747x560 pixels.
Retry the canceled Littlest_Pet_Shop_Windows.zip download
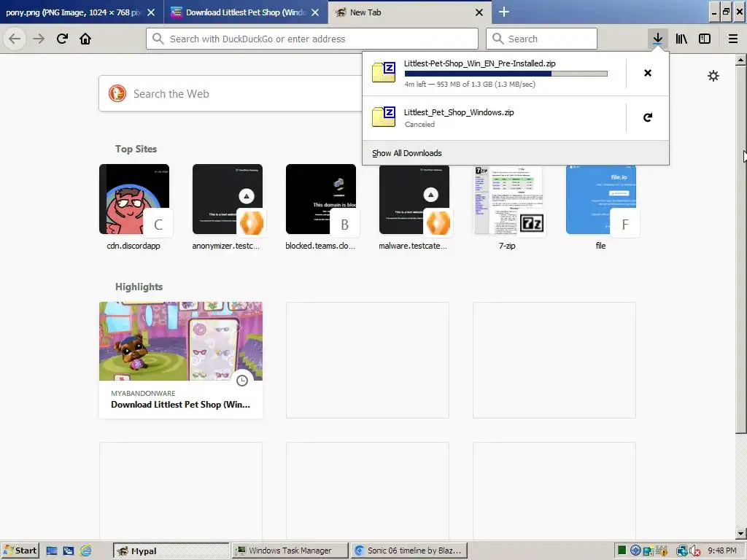(x=648, y=117)
